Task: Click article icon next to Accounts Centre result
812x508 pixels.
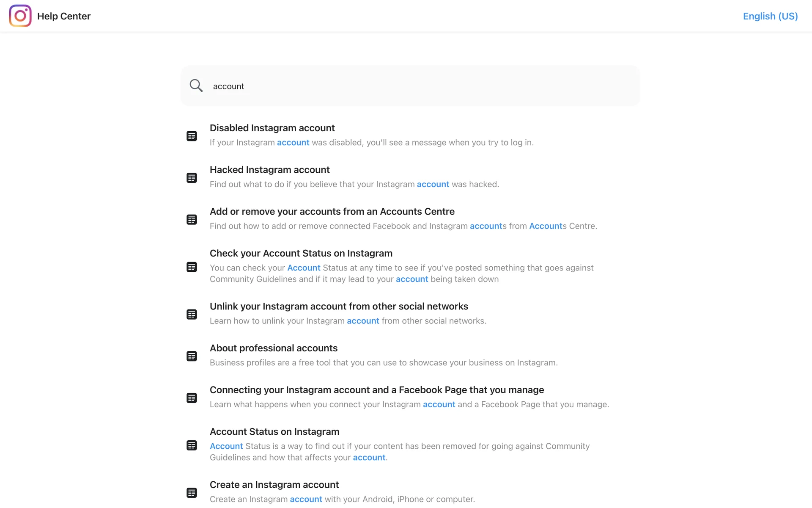Action: coord(192,220)
